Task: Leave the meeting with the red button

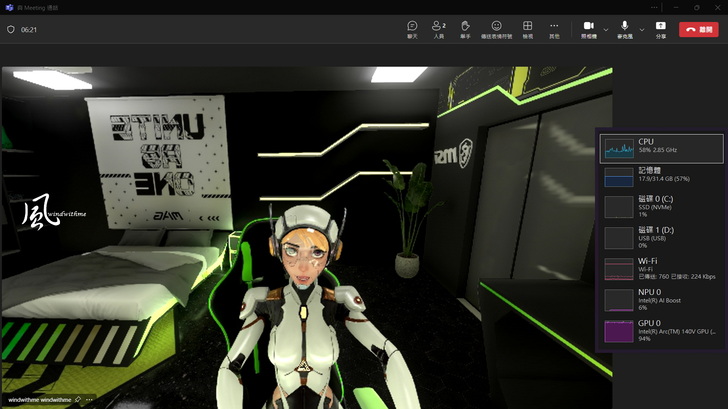Action: [x=698, y=29]
